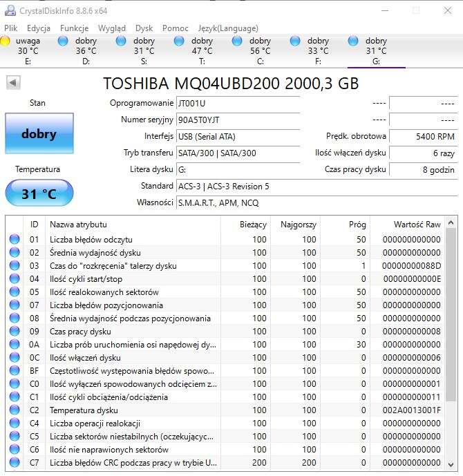Viewport: 463px width, 476px height.
Task: Click the serial number field 90A5T0YJT
Action: pos(238,120)
